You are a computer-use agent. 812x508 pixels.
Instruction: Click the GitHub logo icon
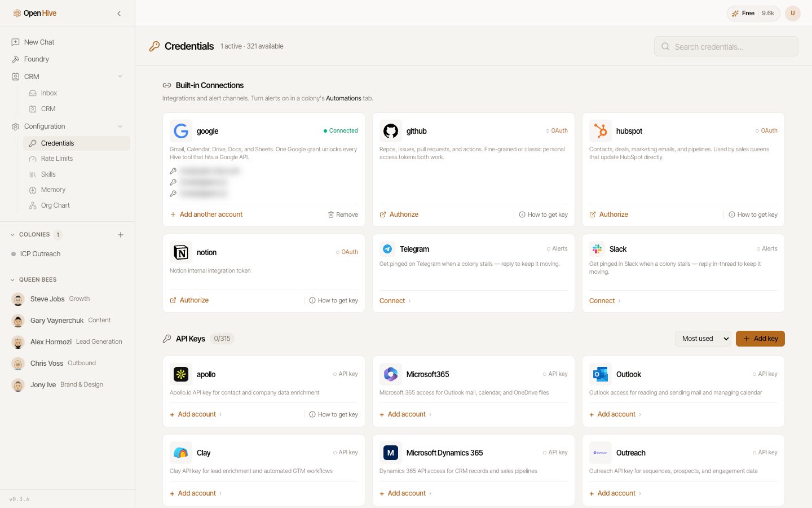[391, 131]
